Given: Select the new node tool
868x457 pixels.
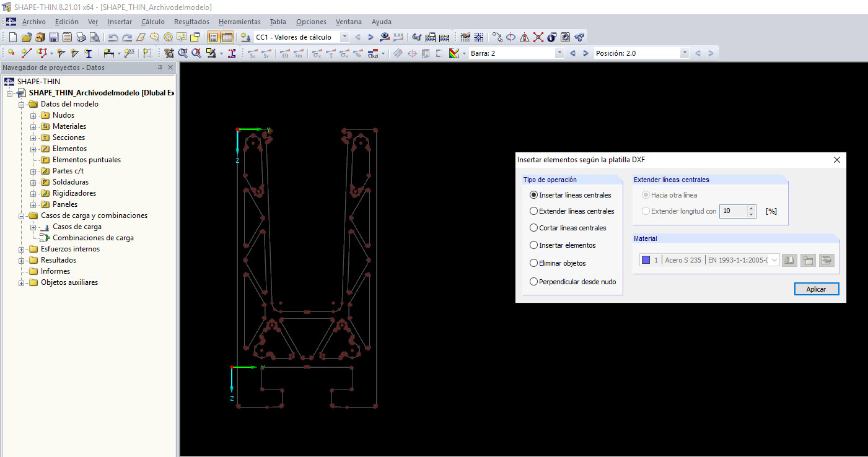Looking at the screenshot, I should tap(12, 53).
